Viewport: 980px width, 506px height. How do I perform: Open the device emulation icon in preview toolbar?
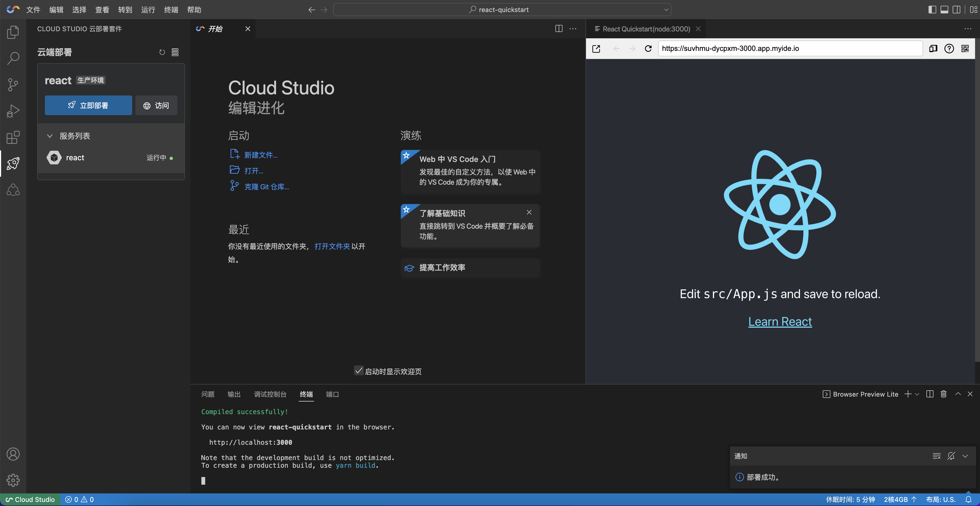pos(933,48)
